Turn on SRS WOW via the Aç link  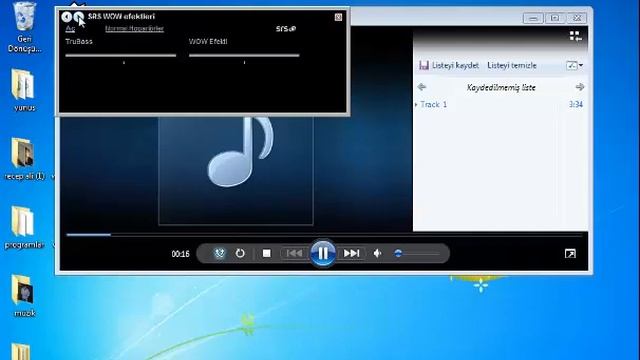click(70, 29)
